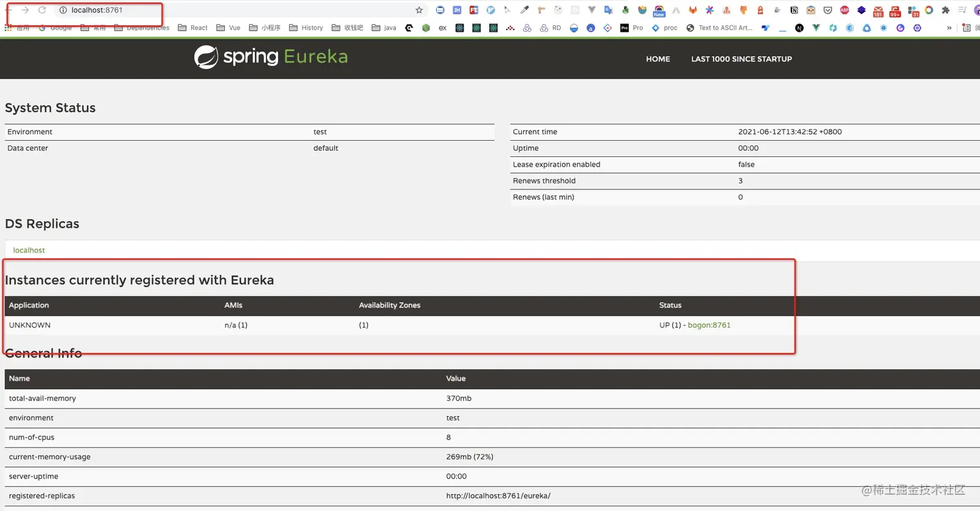Click the http://localhost:8761/eureka/ replica value
The height and width of the screenshot is (511, 980).
[498, 496]
